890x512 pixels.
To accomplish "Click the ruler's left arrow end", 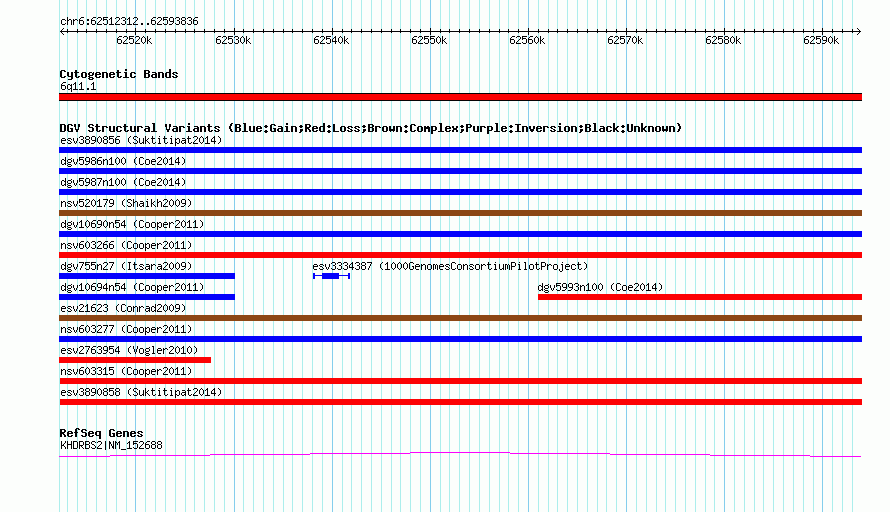I will [62, 32].
